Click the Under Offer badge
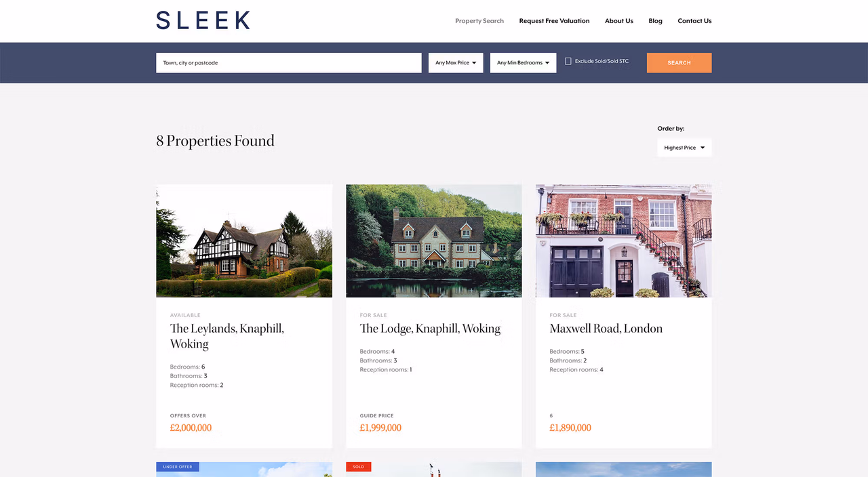 (x=177, y=467)
